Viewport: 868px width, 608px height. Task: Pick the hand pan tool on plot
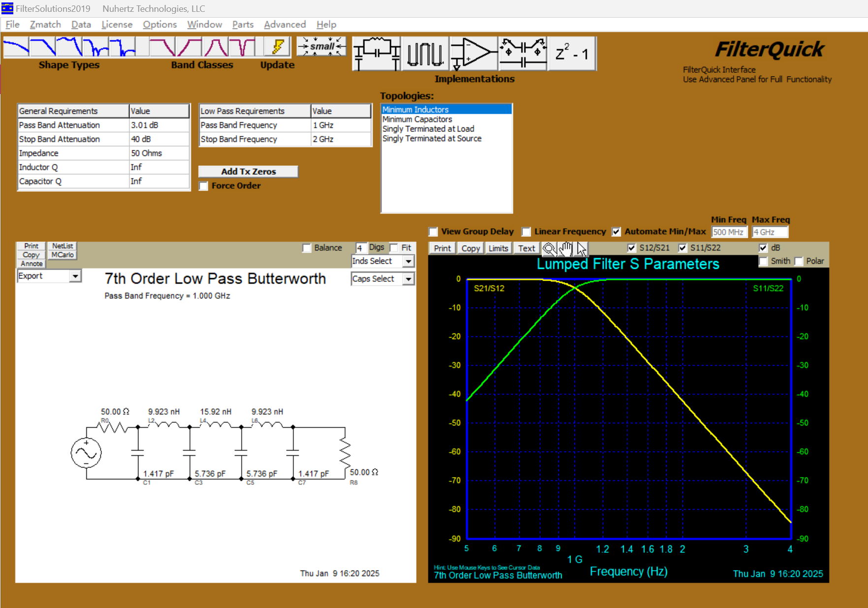566,249
